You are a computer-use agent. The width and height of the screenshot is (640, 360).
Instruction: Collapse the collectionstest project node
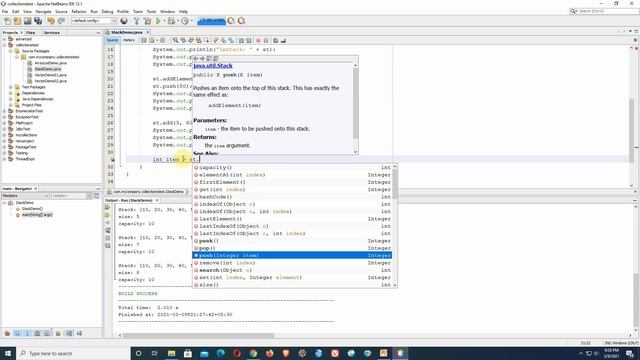(4, 45)
